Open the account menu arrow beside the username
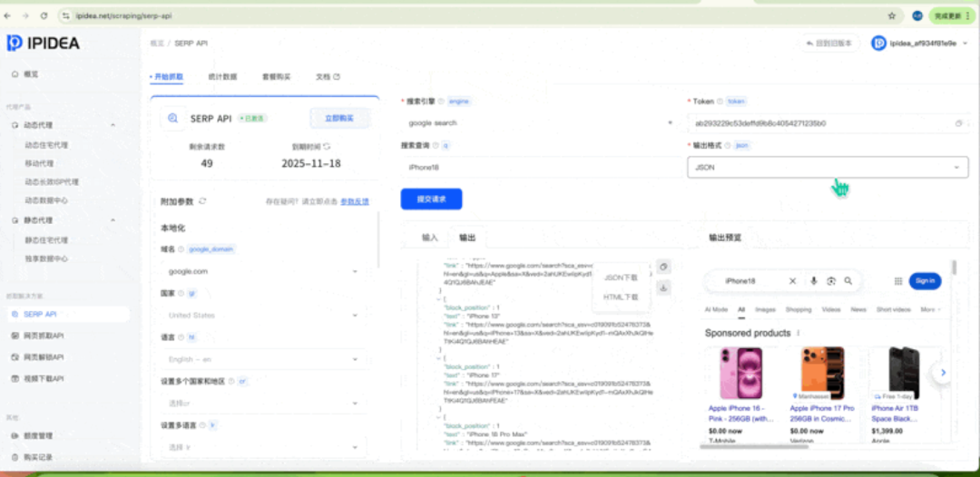The image size is (980, 477). pos(965,44)
